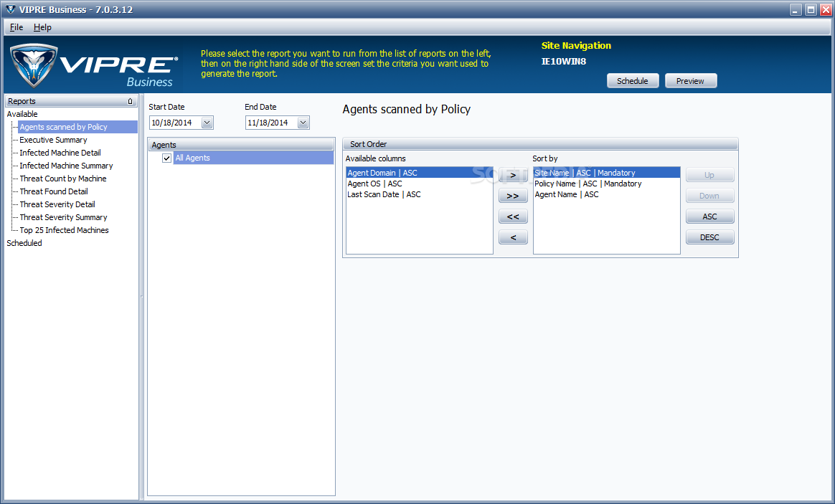835x504 pixels.
Task: Click the >> move-all-right button
Action: [514, 196]
